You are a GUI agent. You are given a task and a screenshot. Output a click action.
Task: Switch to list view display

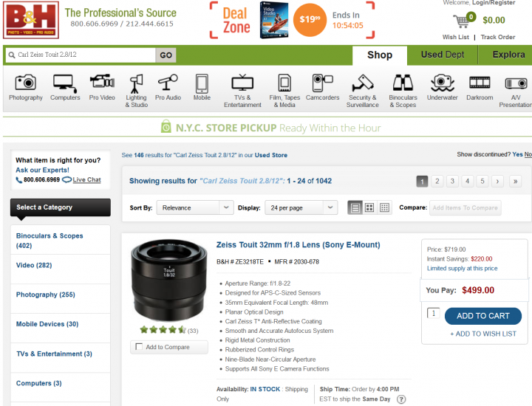point(355,207)
